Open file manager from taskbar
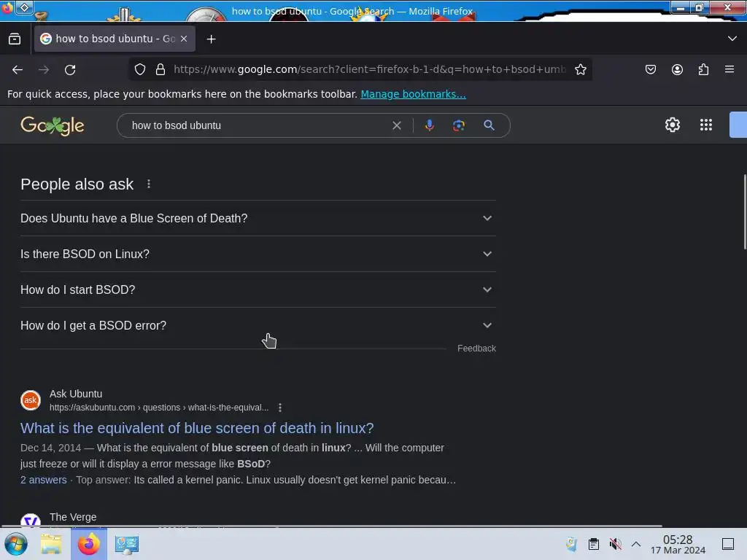This screenshot has height=560, width=747. (x=51, y=544)
